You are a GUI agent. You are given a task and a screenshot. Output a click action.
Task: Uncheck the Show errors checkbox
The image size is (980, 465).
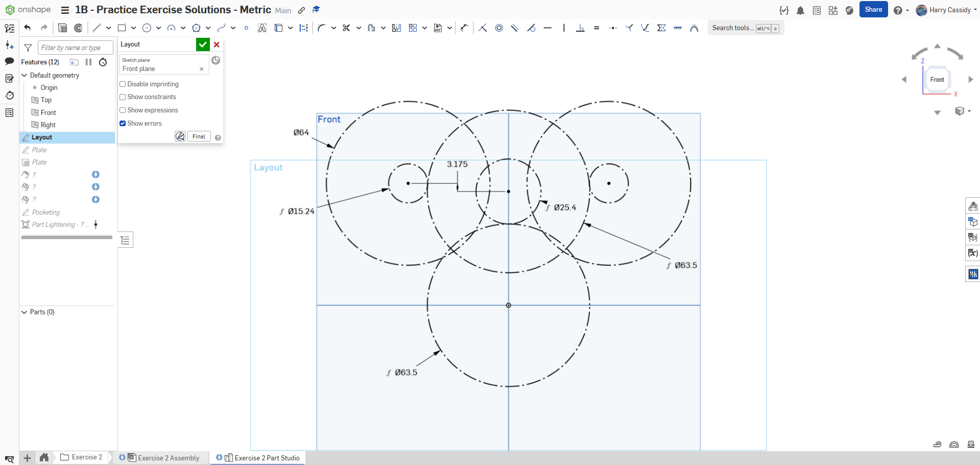point(123,124)
